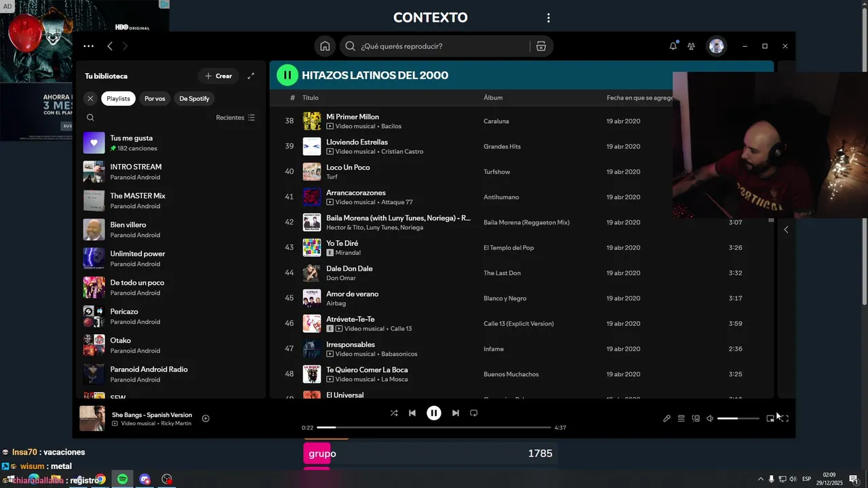Image resolution: width=868 pixels, height=488 pixels.
Task: Sort by Fecha en que se agregó column
Action: [x=639, y=98]
